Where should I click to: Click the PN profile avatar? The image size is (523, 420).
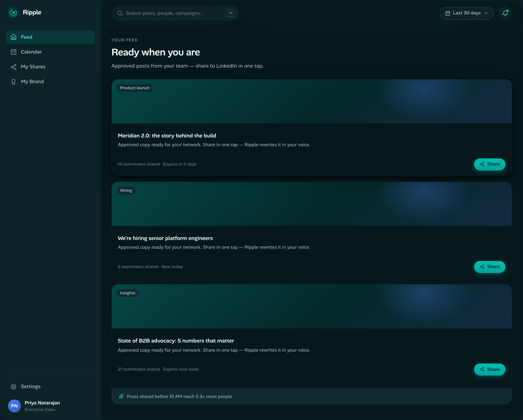click(x=14, y=406)
